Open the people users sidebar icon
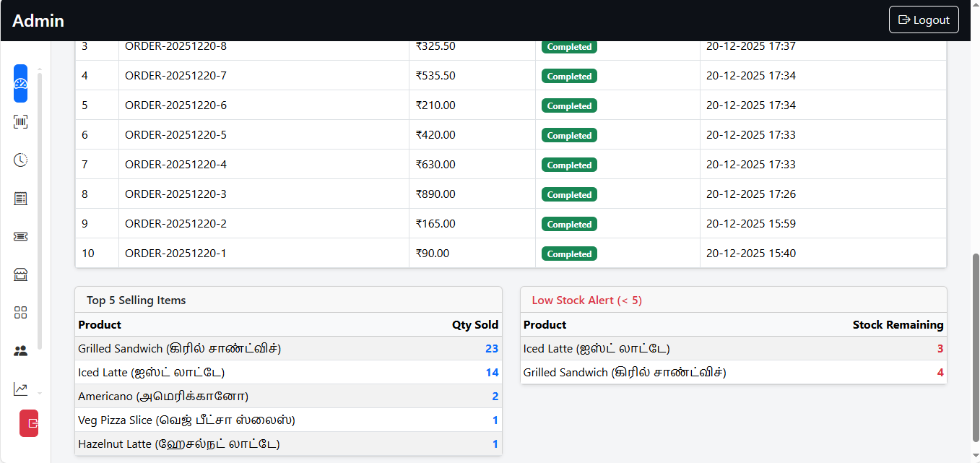This screenshot has width=980, height=463. [x=20, y=351]
